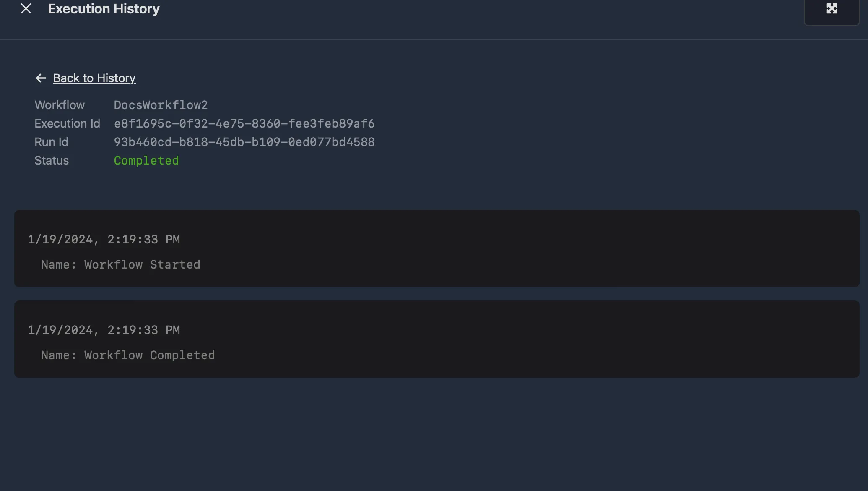Close the Execution History panel
868x491 pixels.
click(x=26, y=8)
